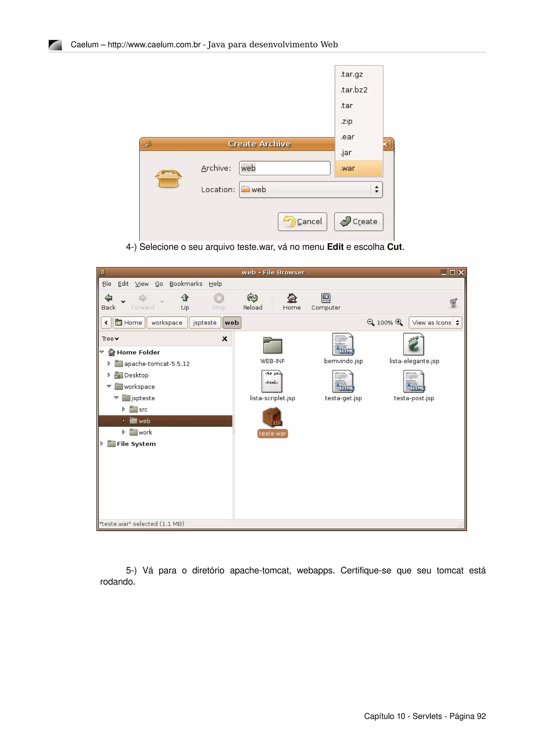
Task: Open the Back history dropdown arrow
Action: [x=123, y=302]
